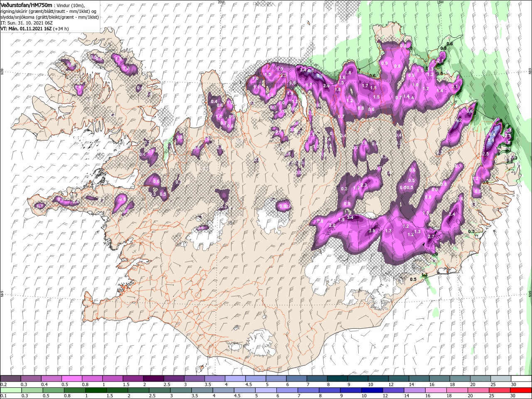Viewport: 532px width, 399px height.
Task: Select the bright red 30 rain legend swatch
Action: [520, 390]
